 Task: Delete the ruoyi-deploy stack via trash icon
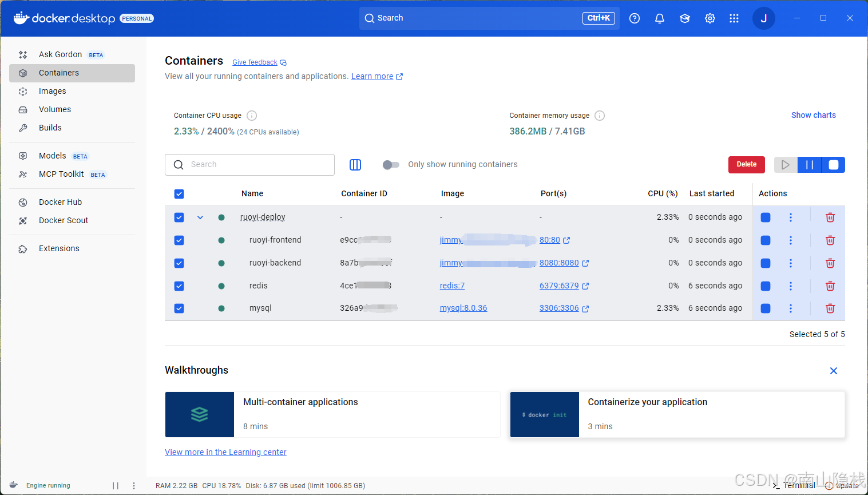830,217
